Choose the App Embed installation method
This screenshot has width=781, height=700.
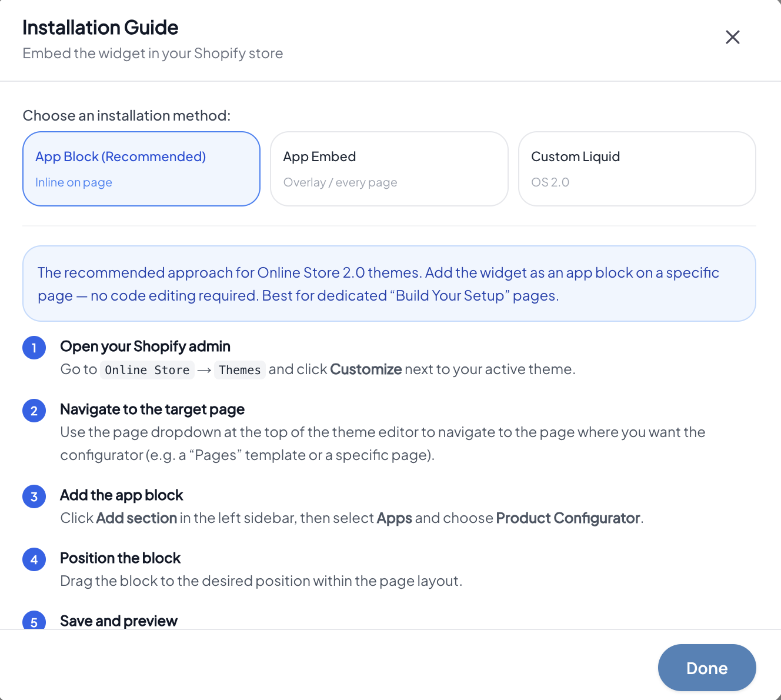click(x=389, y=169)
